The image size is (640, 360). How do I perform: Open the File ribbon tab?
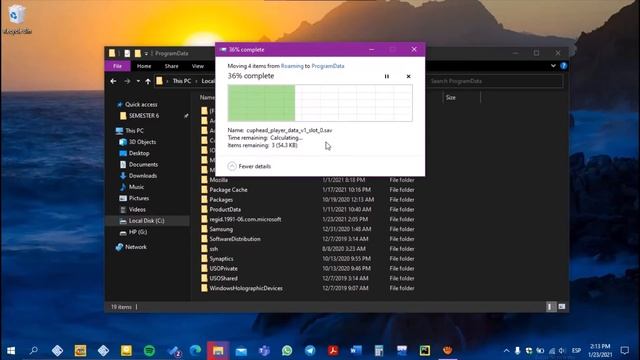(x=118, y=66)
